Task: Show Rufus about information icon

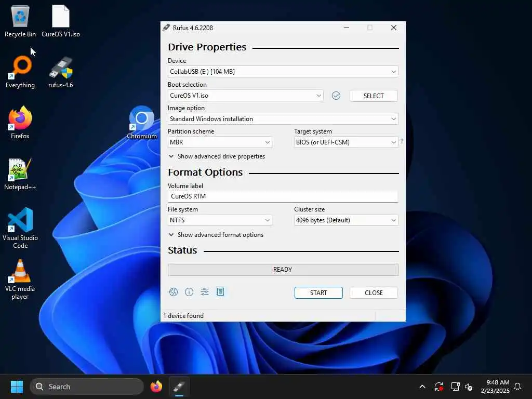Action: point(189,292)
